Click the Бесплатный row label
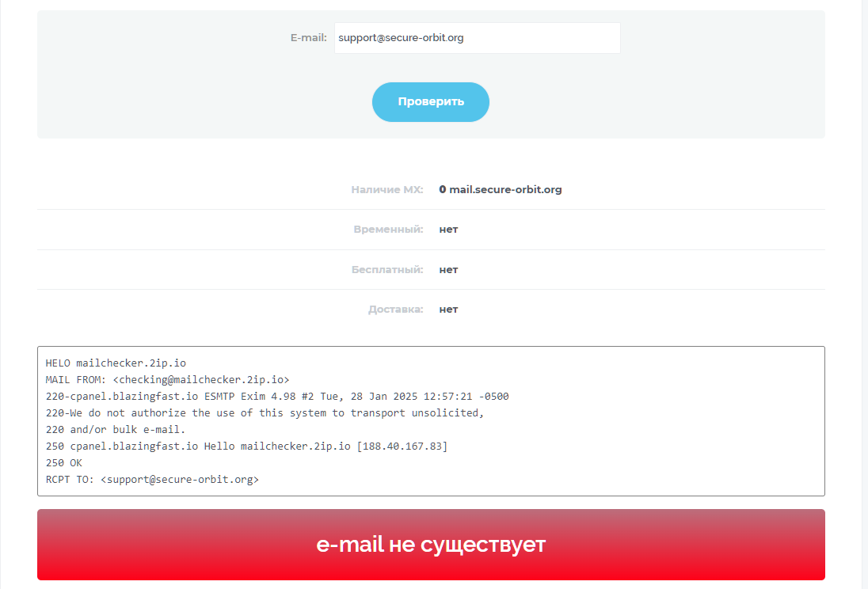The image size is (868, 589). click(387, 270)
